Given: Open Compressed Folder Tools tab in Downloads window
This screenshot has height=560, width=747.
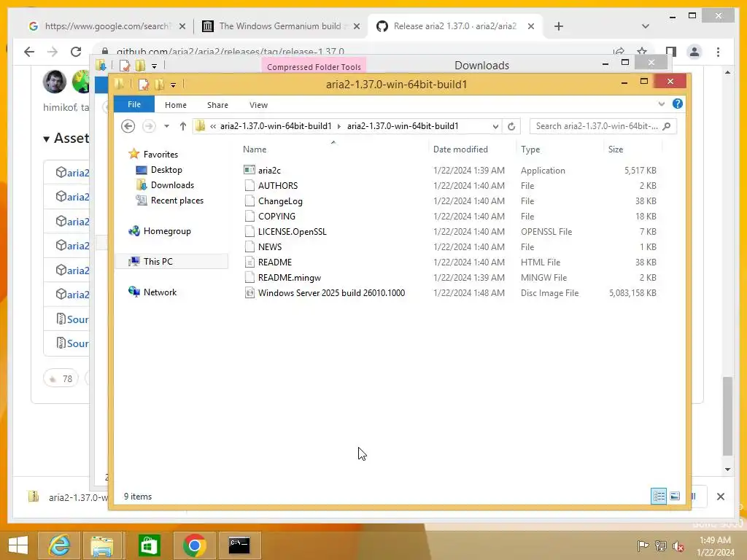Looking at the screenshot, I should (314, 66).
